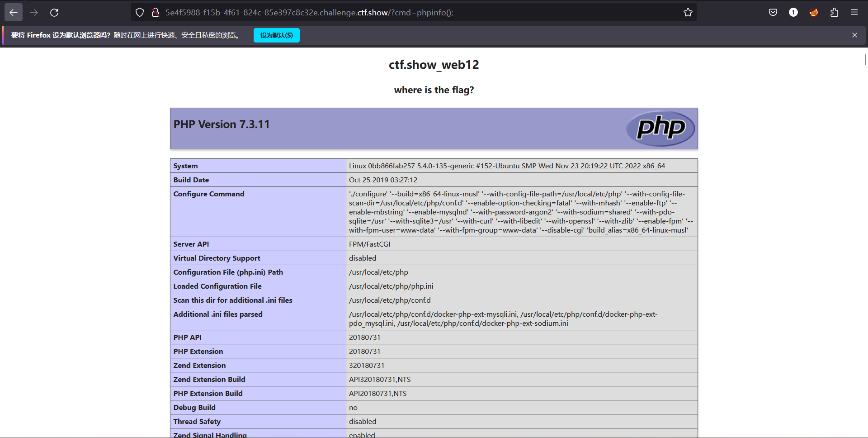Dismiss the default browser notification bar
This screenshot has width=868, height=438.
point(854,35)
